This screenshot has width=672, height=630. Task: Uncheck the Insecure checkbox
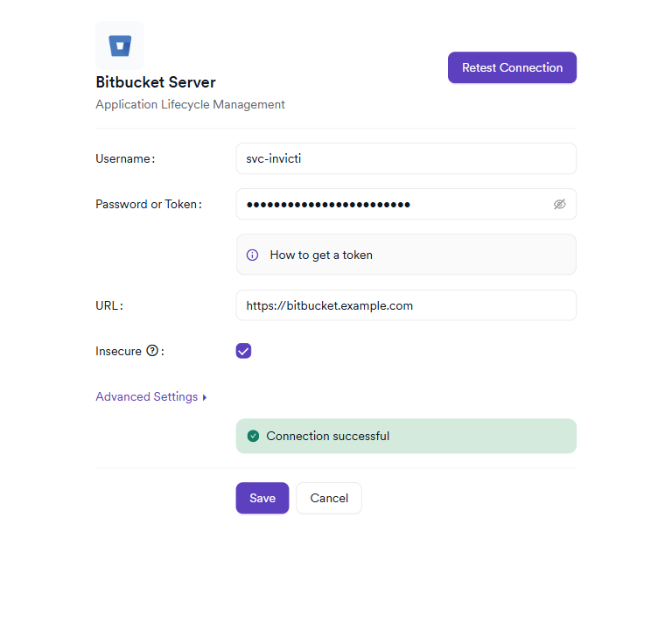(x=243, y=351)
